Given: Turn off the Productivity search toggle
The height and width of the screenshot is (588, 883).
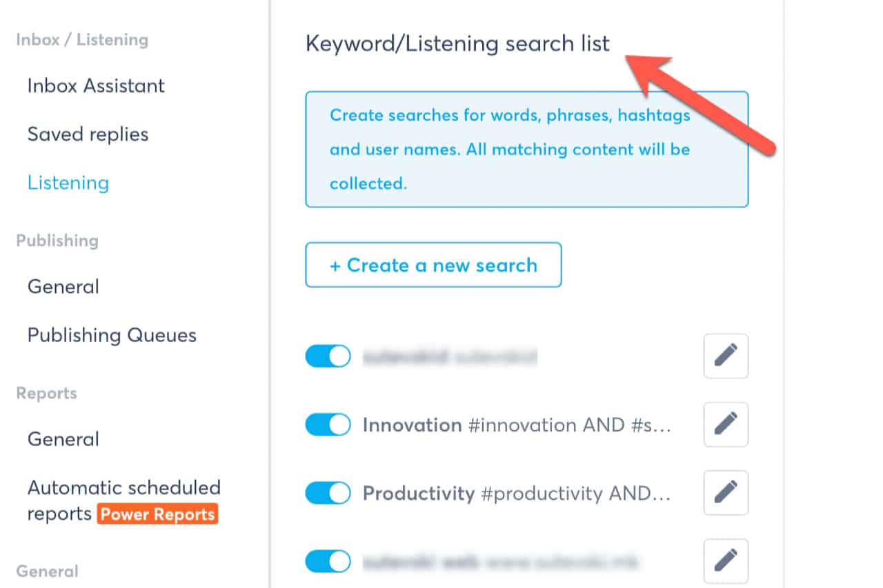Looking at the screenshot, I should pyautogui.click(x=328, y=493).
